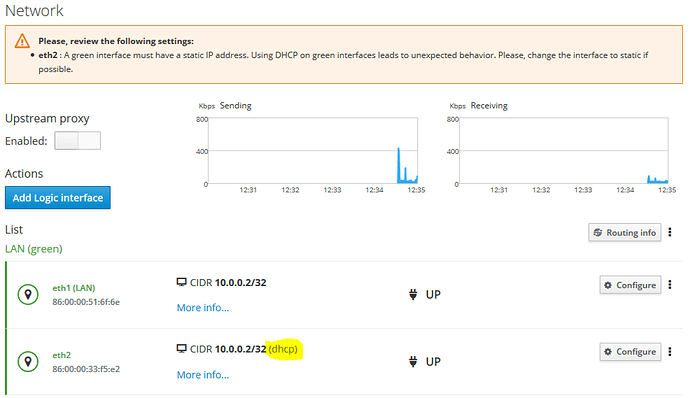Click the eth2 interface name in the list

pyautogui.click(x=62, y=355)
